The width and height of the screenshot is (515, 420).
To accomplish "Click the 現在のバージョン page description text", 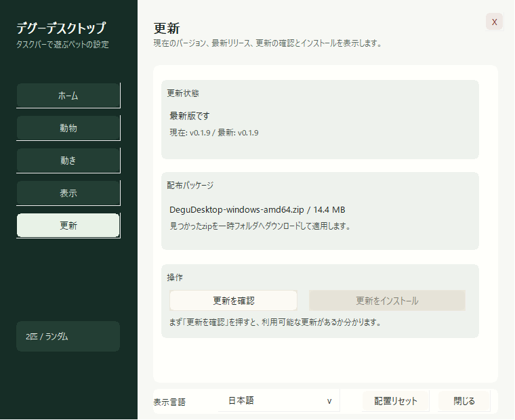I will pyautogui.click(x=268, y=43).
